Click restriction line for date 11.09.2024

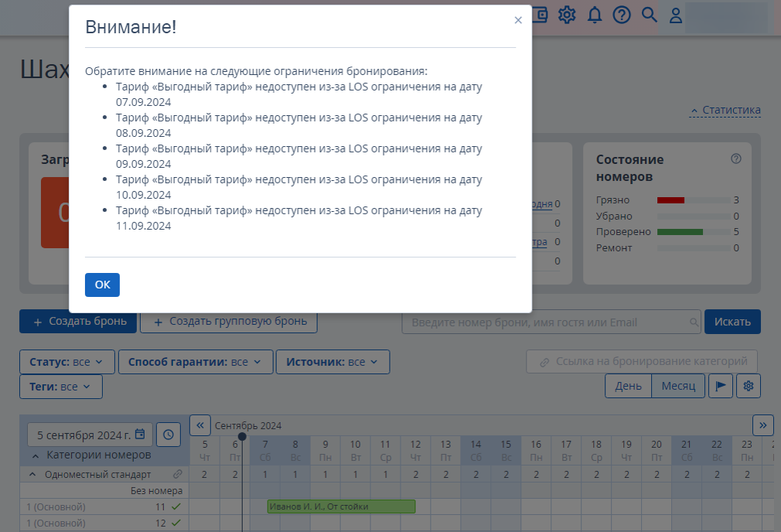click(x=298, y=218)
